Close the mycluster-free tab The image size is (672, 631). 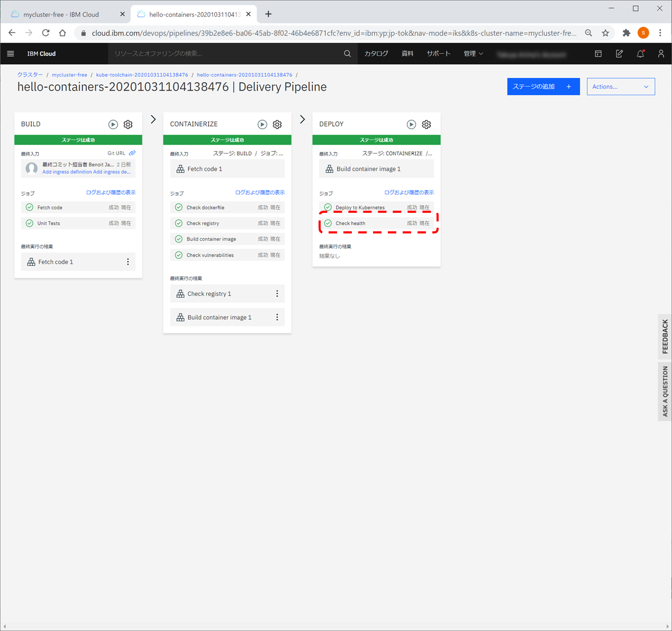coord(122,14)
